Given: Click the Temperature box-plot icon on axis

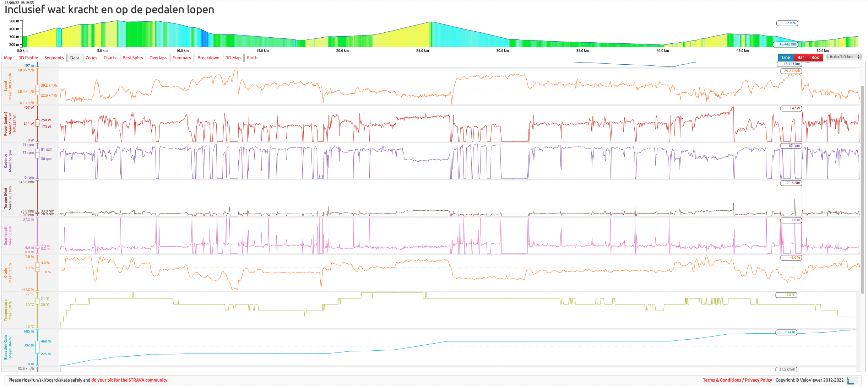Looking at the screenshot, I should click(37, 301).
